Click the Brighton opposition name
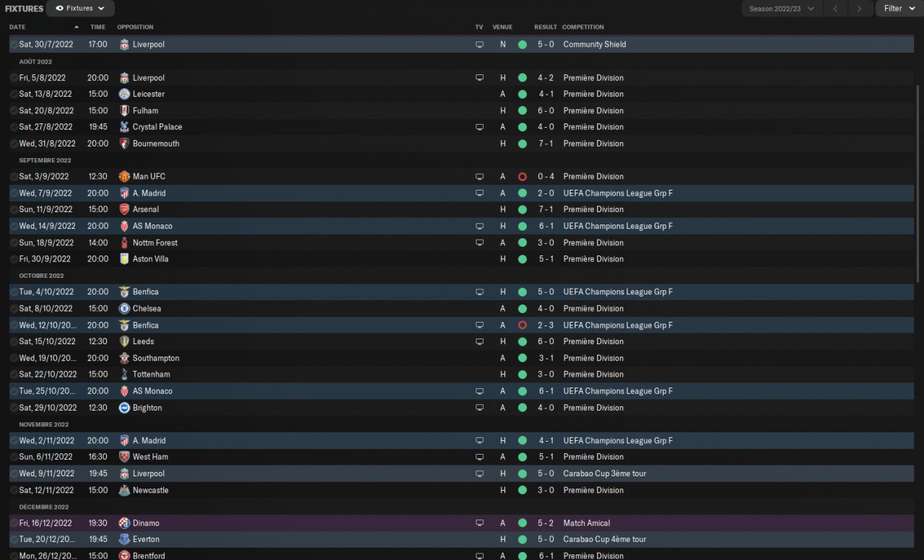Screen dimensions: 924x560 (x=147, y=408)
